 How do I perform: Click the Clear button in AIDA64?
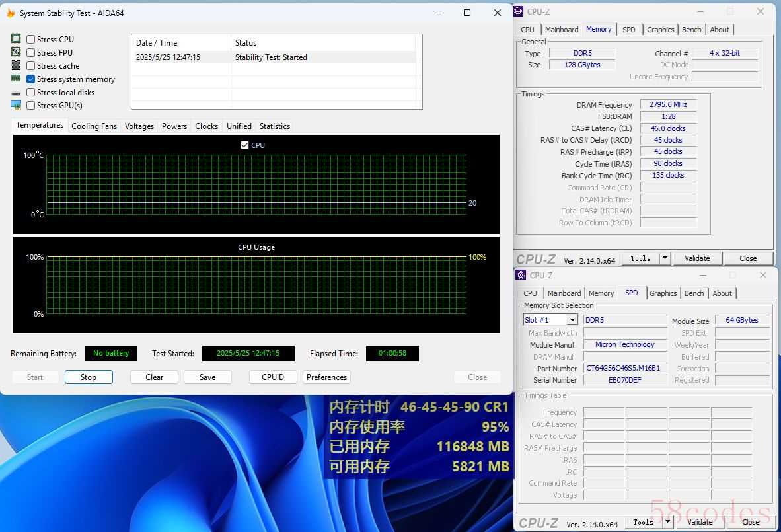(155, 377)
